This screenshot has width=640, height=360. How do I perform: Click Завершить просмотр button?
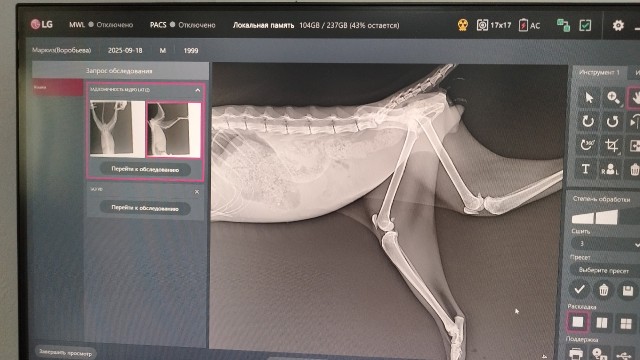pos(65,353)
